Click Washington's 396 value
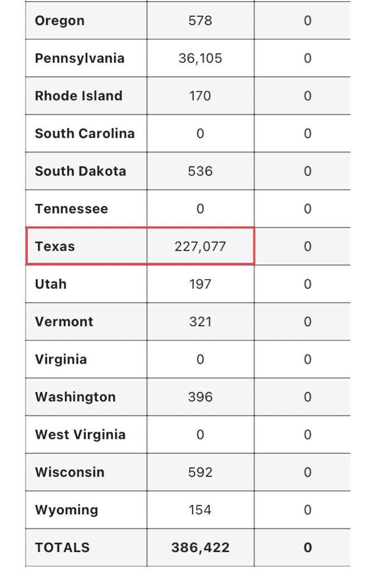Screen dimensions: 392x570 click(200, 397)
